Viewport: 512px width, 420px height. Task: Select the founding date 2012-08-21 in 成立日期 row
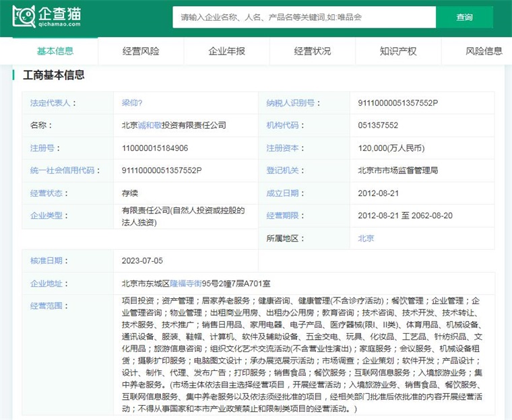[x=378, y=193]
